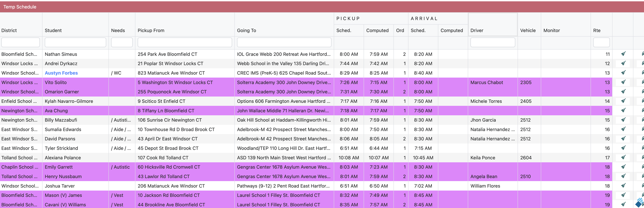
Task: Click the broom icon for Billy Mazzabufi
Action: [623, 120]
